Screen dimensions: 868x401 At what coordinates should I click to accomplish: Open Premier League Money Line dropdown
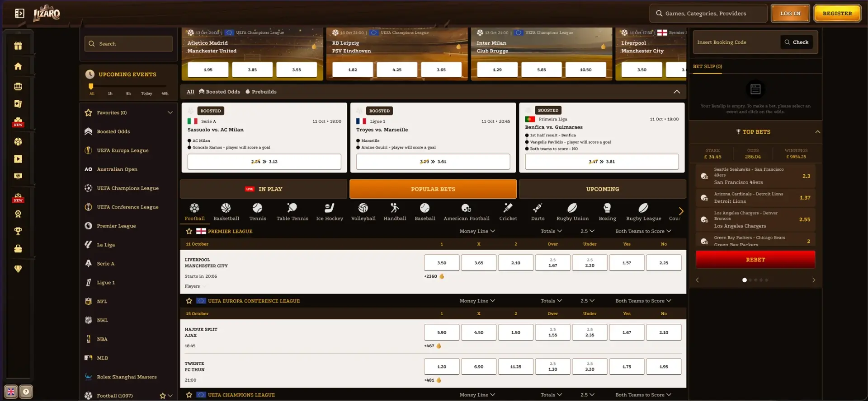[477, 231]
